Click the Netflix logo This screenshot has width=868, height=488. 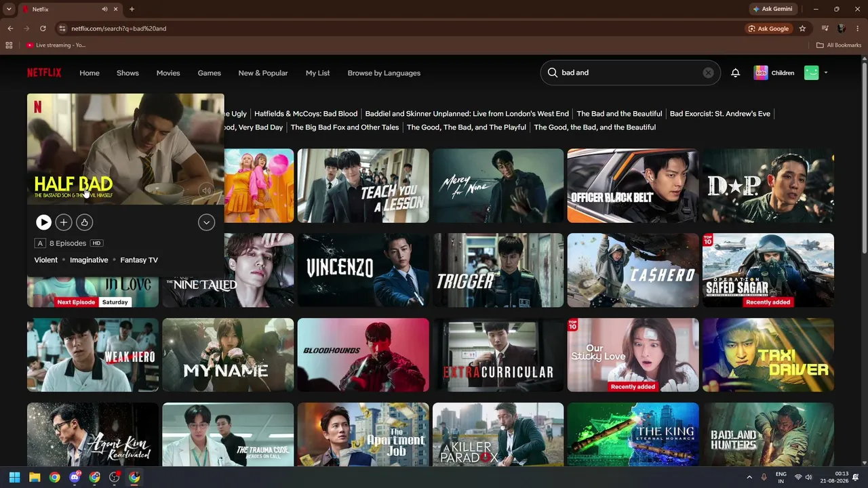pyautogui.click(x=44, y=73)
